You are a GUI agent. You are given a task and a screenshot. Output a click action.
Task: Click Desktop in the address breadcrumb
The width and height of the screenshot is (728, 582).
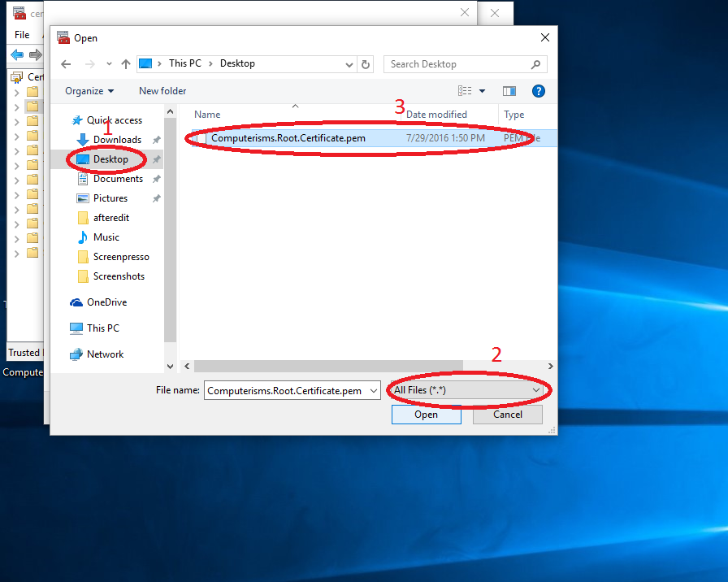[x=237, y=63]
